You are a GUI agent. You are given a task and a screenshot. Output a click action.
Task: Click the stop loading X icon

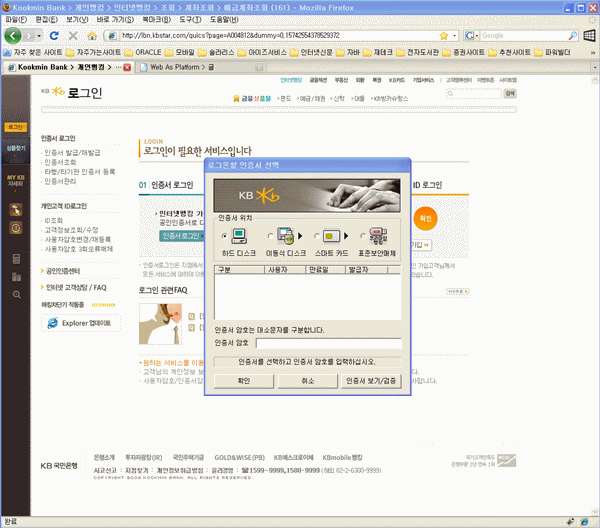pos(73,36)
